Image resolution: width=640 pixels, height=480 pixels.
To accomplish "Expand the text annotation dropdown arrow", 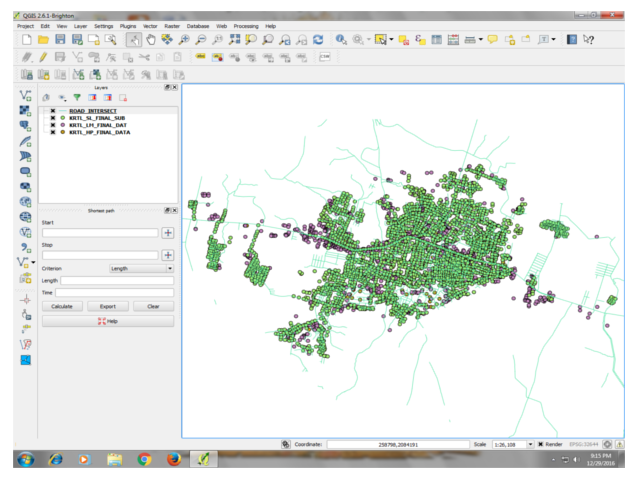I will pos(553,40).
